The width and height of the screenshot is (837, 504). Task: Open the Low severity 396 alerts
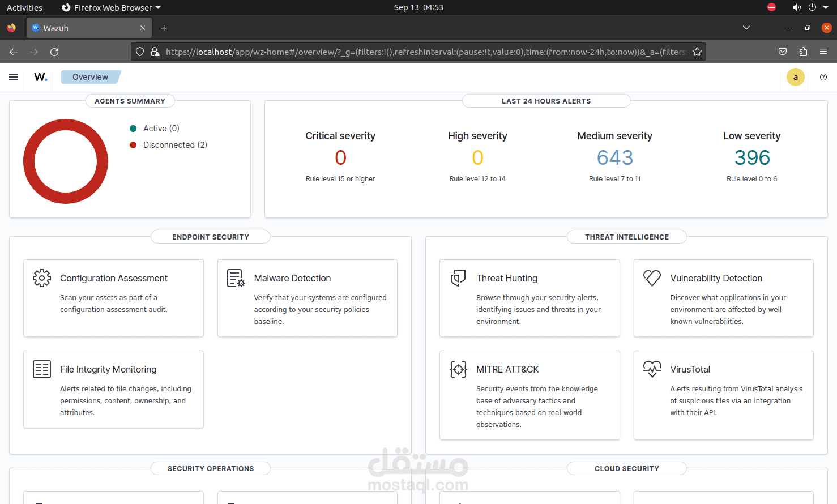pyautogui.click(x=752, y=157)
